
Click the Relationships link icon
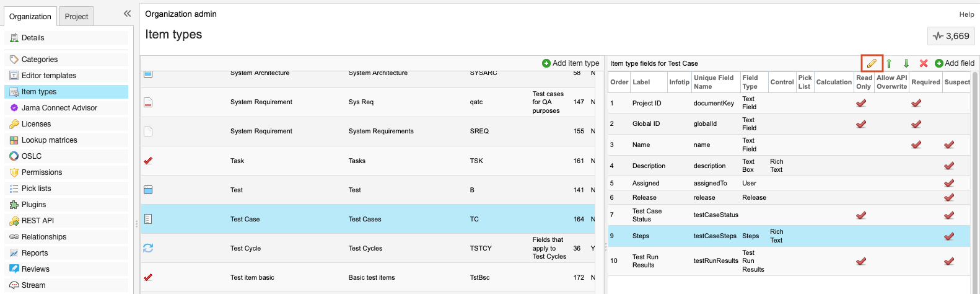tap(14, 237)
